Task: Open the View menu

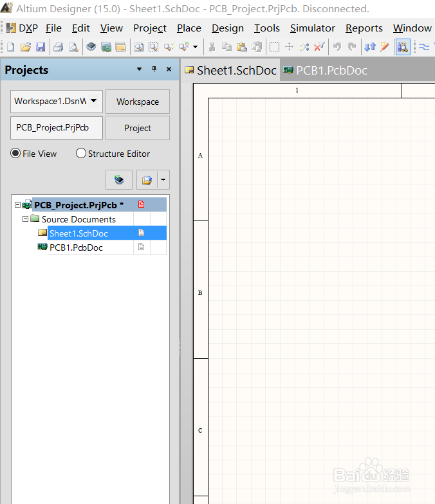Action: click(111, 28)
